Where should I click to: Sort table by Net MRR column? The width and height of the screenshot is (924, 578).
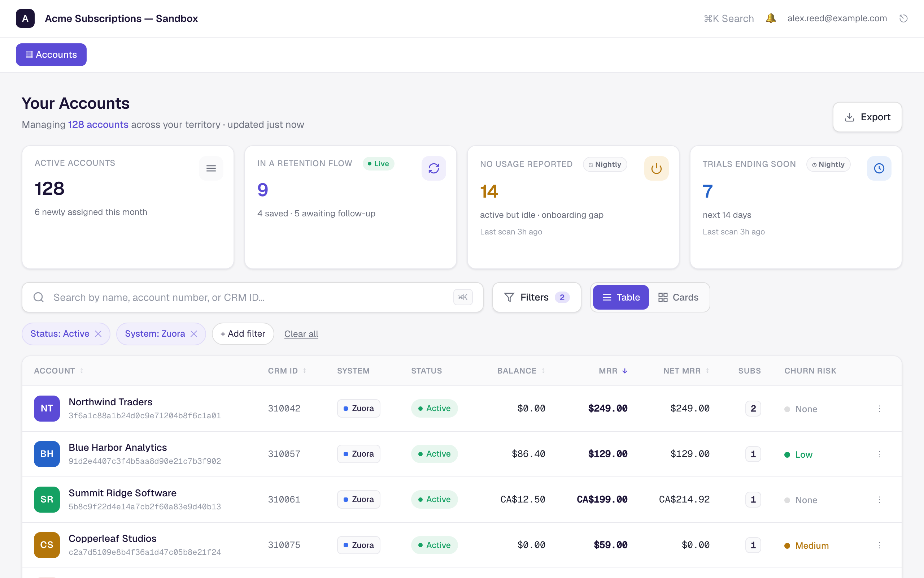[x=687, y=371]
